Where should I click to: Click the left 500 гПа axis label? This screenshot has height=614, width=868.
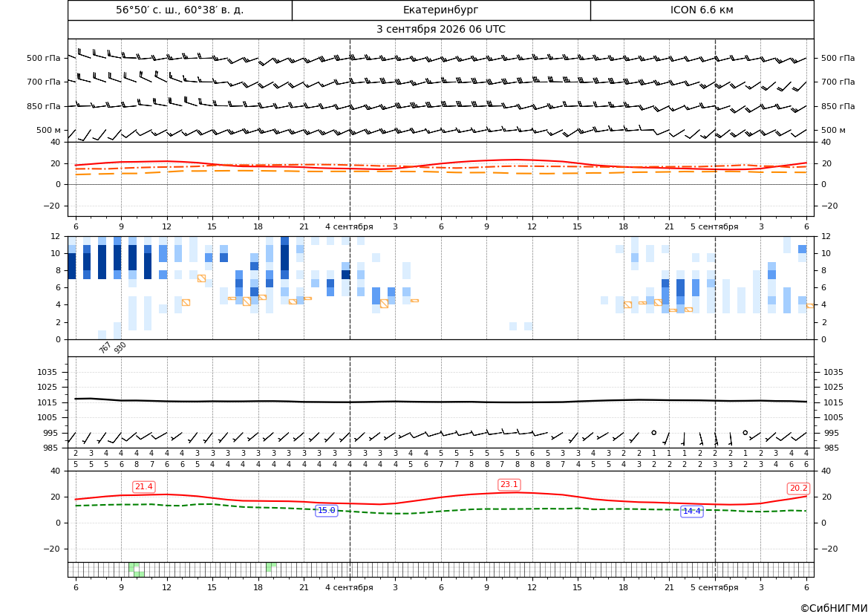tap(43, 58)
